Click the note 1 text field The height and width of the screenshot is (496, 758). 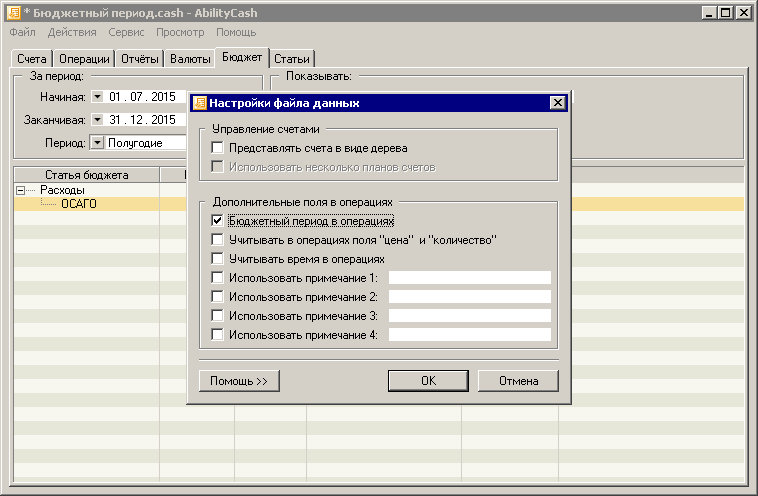tap(470, 278)
